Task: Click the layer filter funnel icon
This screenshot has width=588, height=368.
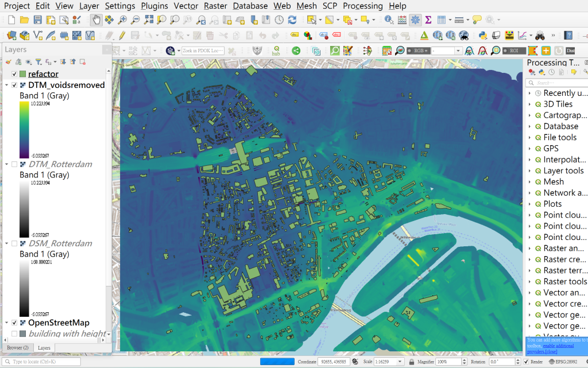Action: click(38, 62)
